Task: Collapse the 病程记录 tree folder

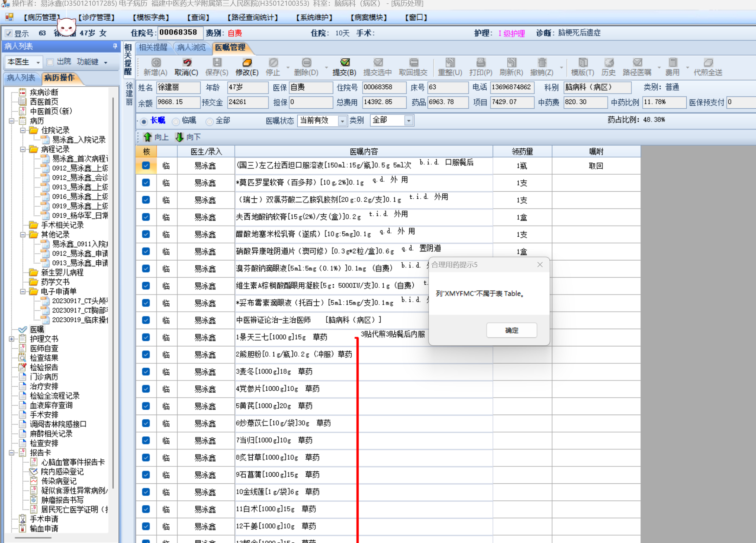Action: click(x=23, y=149)
